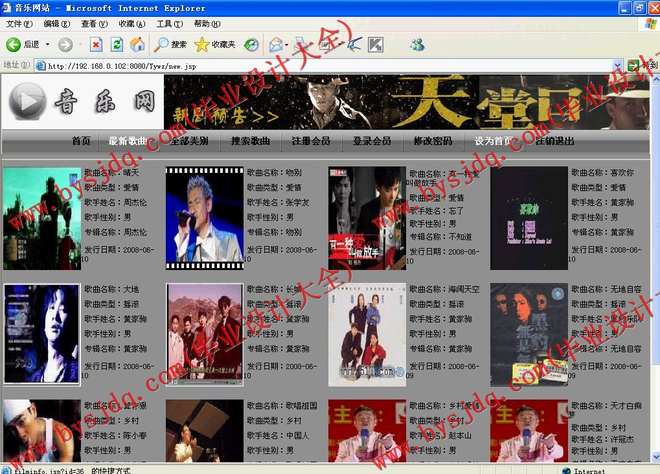Expand the Forward button history dropdown arrow
This screenshot has width=660, height=474.
point(80,45)
